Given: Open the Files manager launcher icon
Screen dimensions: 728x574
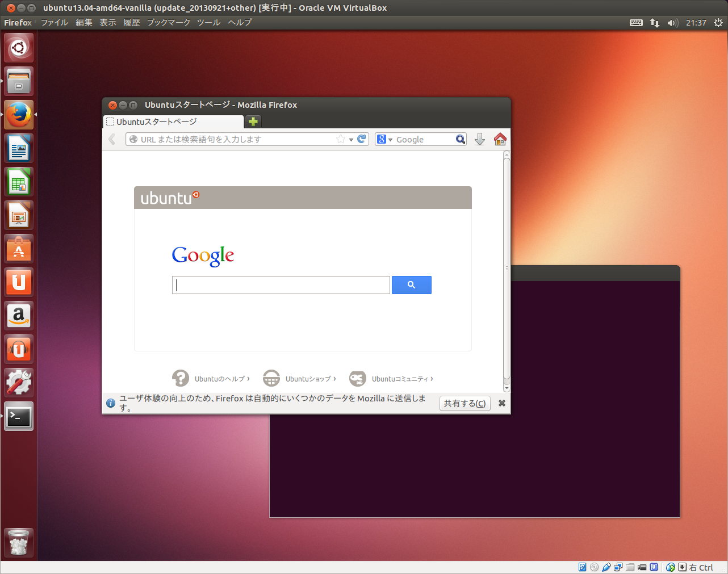Looking at the screenshot, I should 19,81.
